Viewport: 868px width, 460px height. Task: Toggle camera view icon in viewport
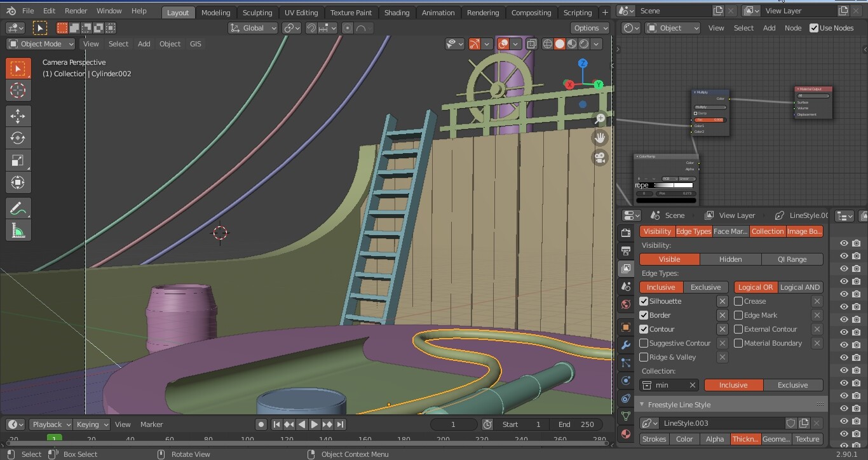[600, 158]
